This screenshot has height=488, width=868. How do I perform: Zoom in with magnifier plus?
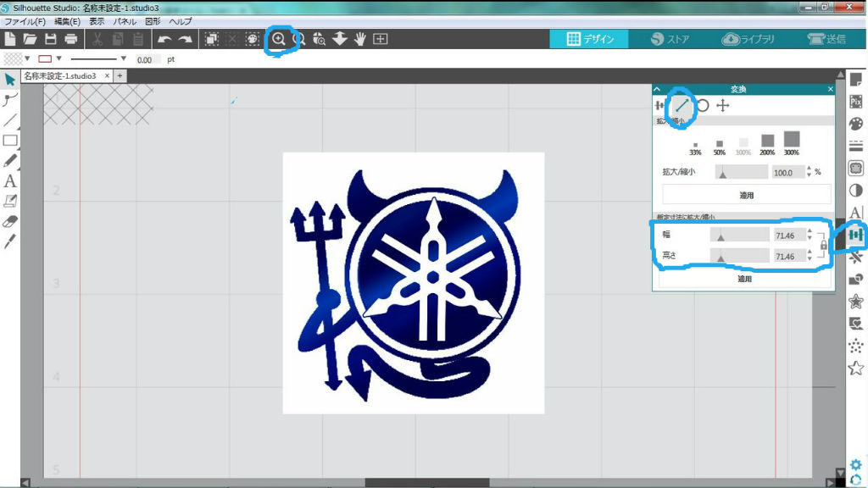[x=278, y=39]
